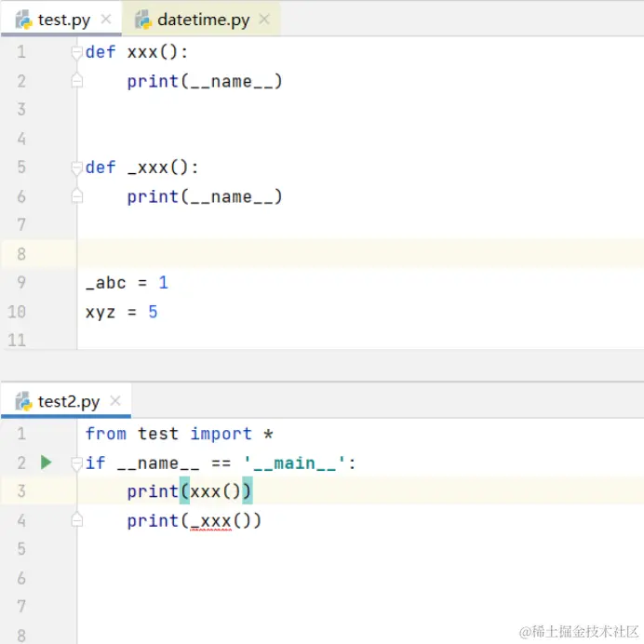The image size is (644, 644).
Task: Click highlighted empty line 8 in test.py
Action: pos(360,254)
